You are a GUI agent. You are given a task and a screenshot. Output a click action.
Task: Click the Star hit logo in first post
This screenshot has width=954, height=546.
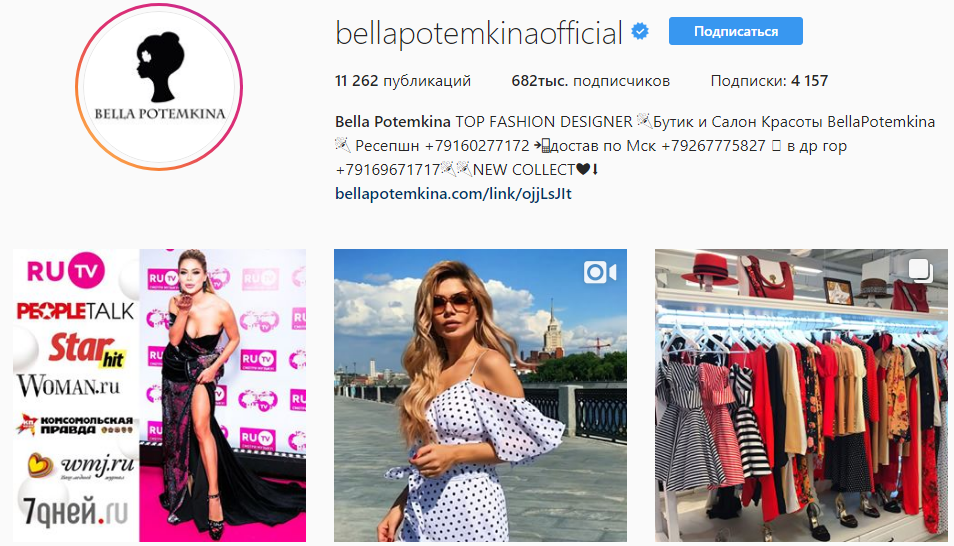[x=86, y=350]
